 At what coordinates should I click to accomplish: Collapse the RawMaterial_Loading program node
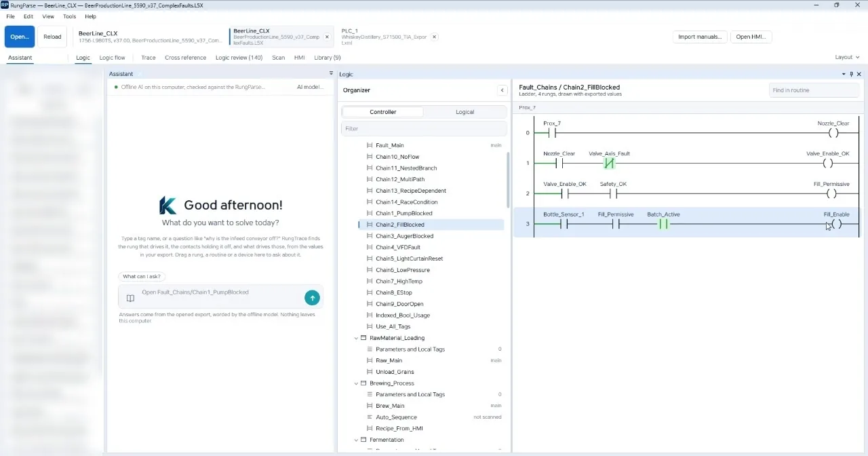coord(356,338)
